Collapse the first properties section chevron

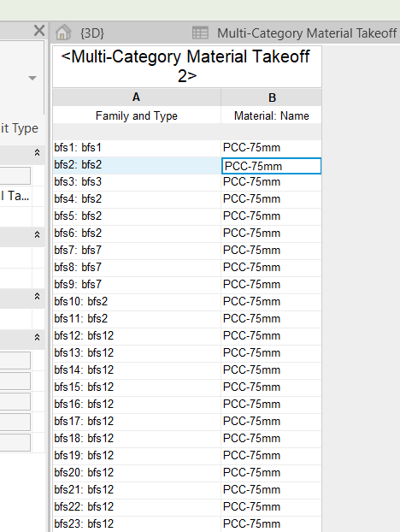tap(38, 153)
